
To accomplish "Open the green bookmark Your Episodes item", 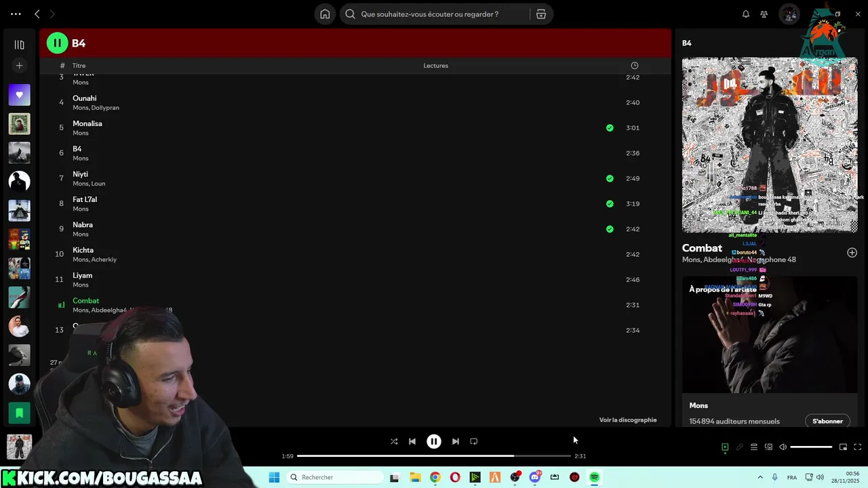I will [x=19, y=412].
